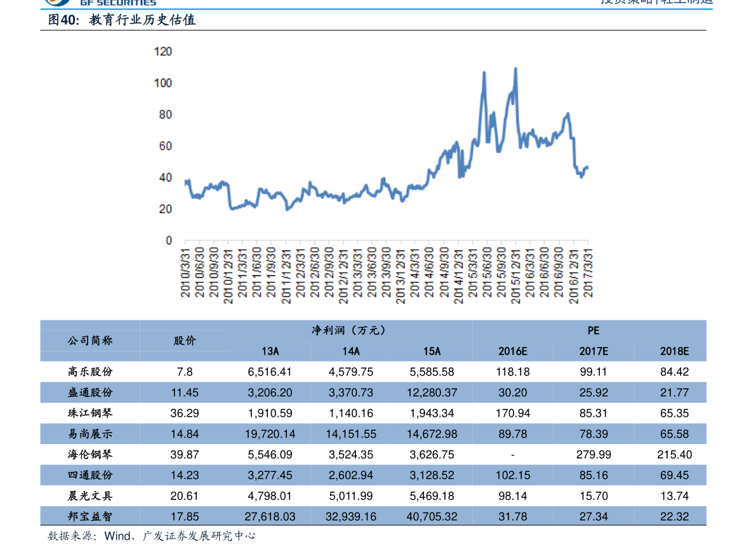Screen dimensions: 756x555
Task: Select the 海伦钢琴 row label
Action: 90,455
